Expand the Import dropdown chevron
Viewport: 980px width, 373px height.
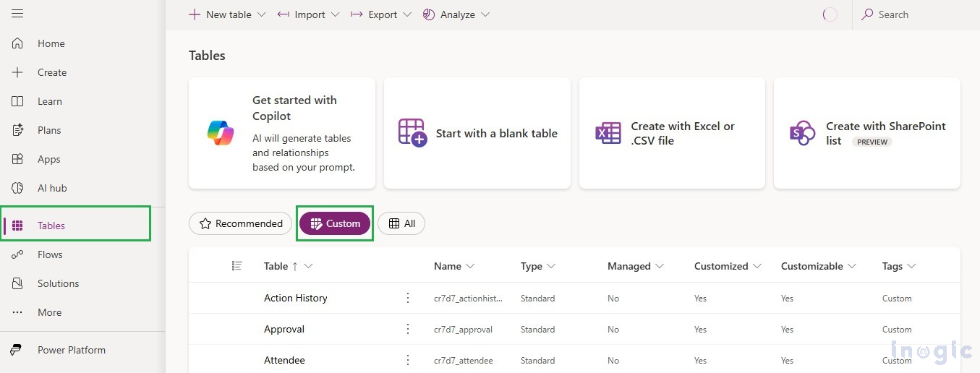[x=335, y=14]
